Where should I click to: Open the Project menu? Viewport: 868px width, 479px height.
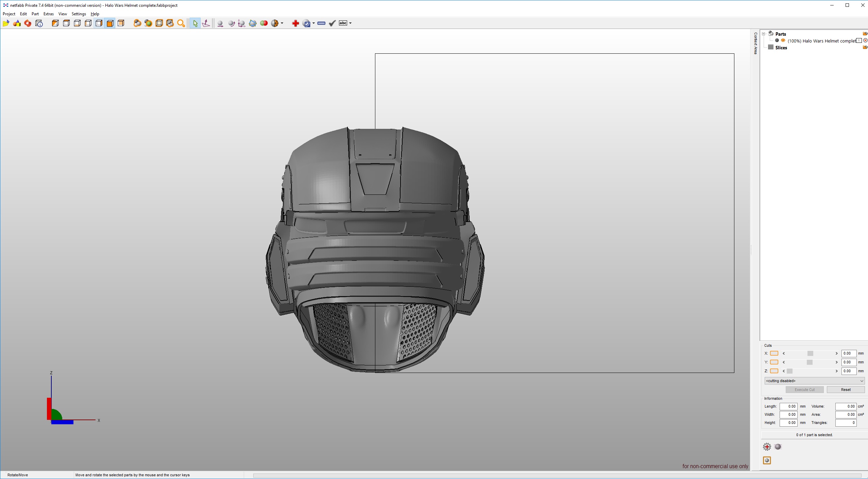click(9, 14)
